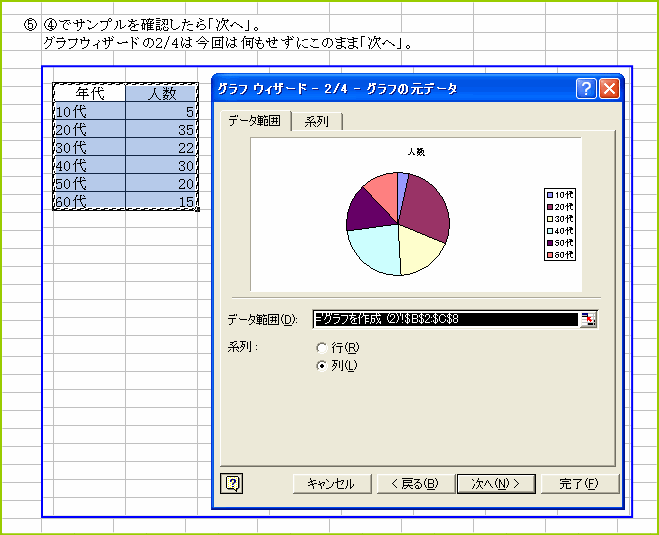Click the help question mark in title bar

pos(586,89)
